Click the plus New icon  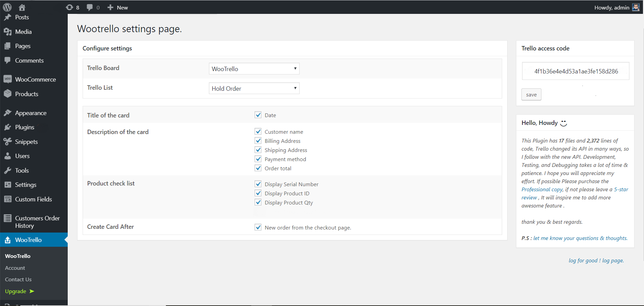[110, 7]
